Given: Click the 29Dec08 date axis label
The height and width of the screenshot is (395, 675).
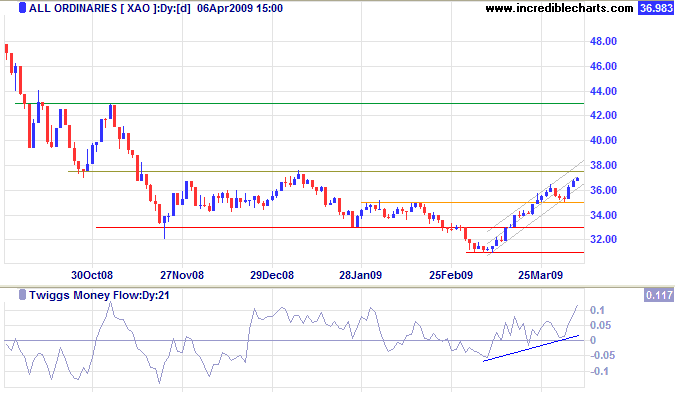Looking at the screenshot, I should point(272,275).
